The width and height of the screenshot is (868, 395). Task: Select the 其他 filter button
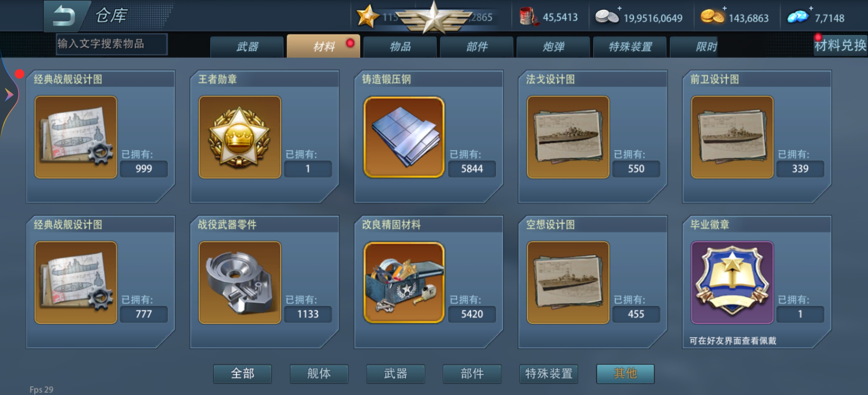pos(626,373)
